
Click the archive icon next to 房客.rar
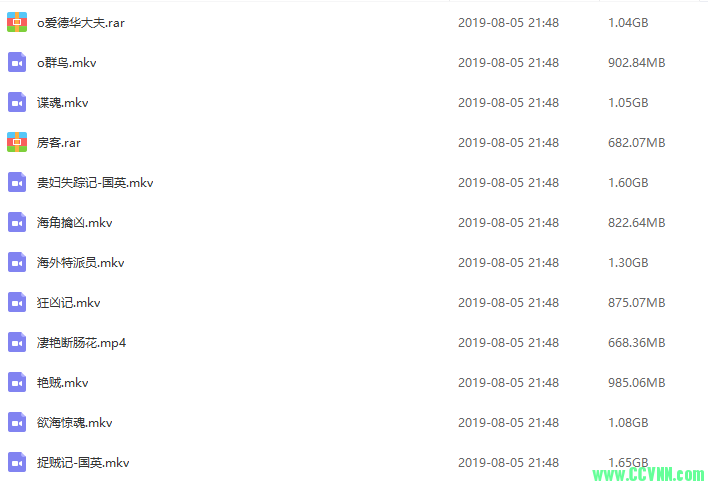click(17, 142)
